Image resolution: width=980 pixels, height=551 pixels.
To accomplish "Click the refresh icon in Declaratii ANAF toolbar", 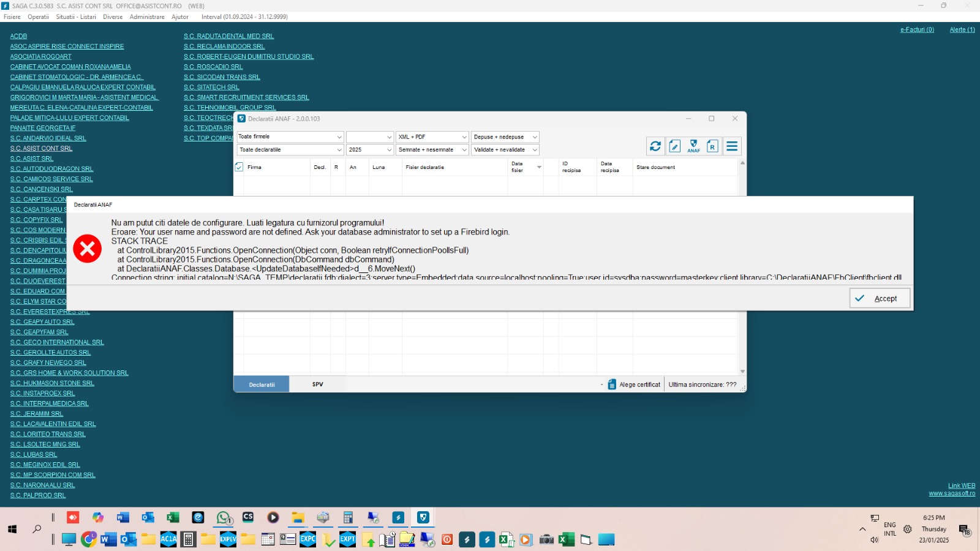I will pyautogui.click(x=655, y=146).
